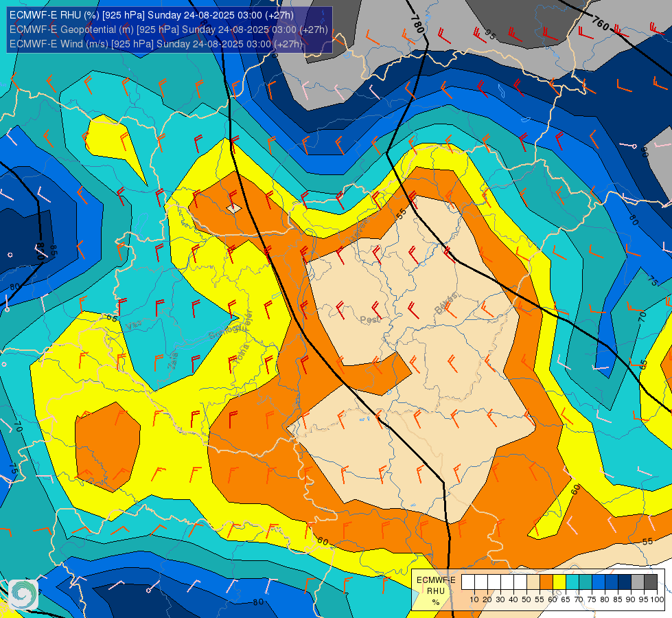Click the medium blue 80–85 legend swatch
The image size is (672, 618).
pos(612,582)
